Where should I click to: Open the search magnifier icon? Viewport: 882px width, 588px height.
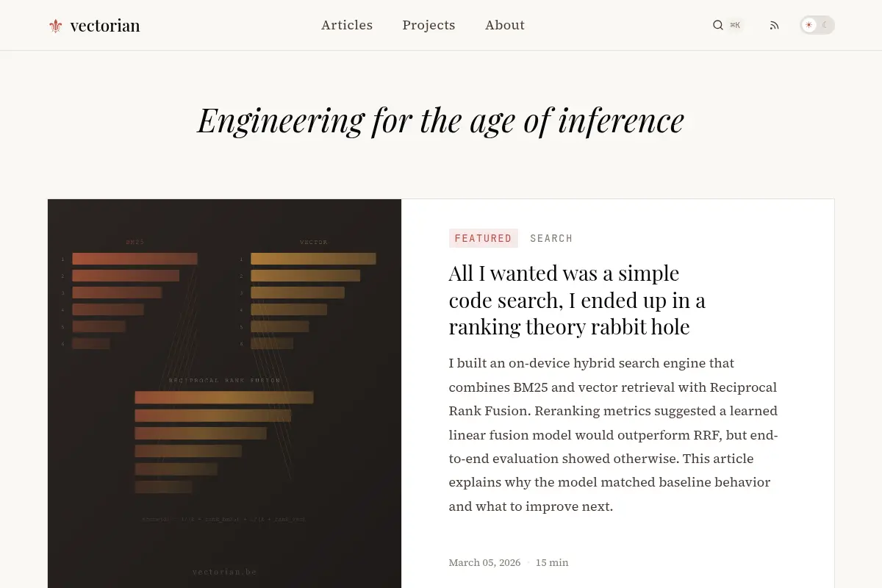[718, 25]
